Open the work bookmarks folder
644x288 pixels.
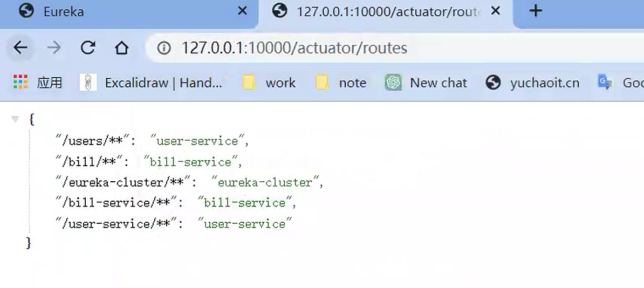[x=269, y=83]
